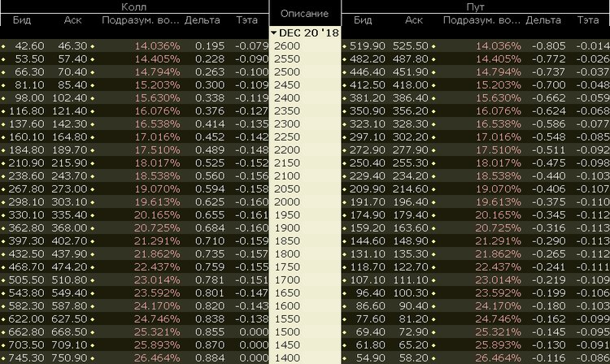Click call-side Тэта column header
610x364 pixels.
tap(246, 20)
